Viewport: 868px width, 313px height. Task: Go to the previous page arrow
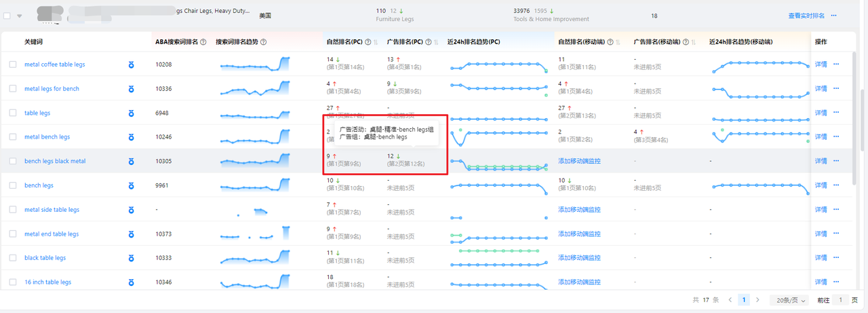pos(730,299)
